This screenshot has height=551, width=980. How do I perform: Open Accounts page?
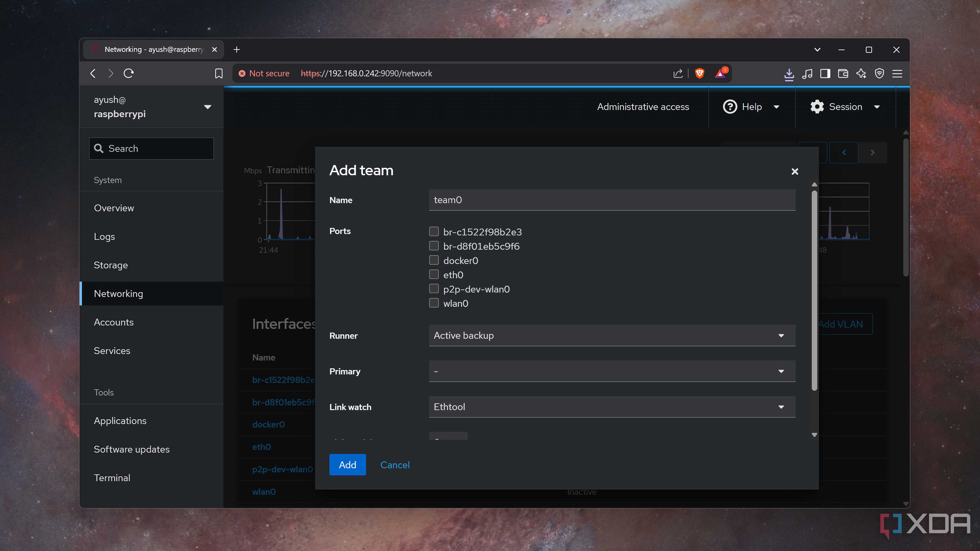coord(151,322)
